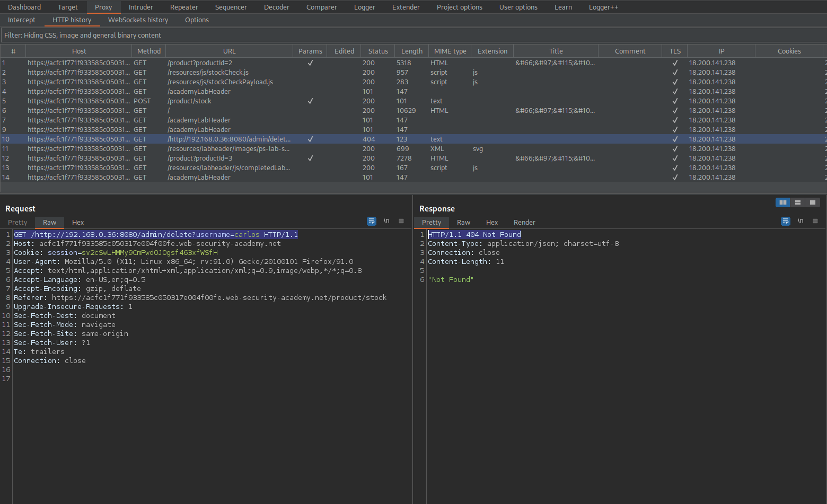The width and height of the screenshot is (827, 504).
Task: Sort history by Status column
Action: (x=378, y=51)
